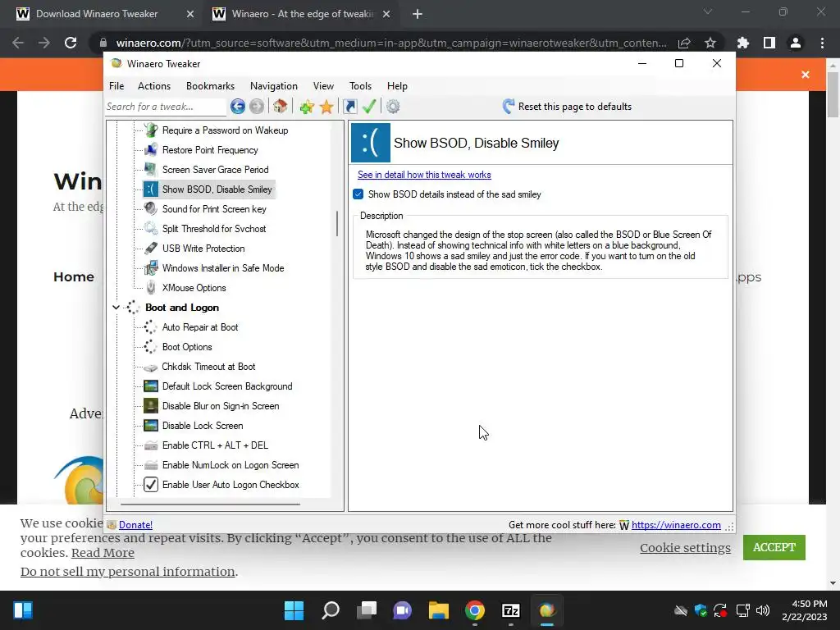The height and width of the screenshot is (630, 840).
Task: Click the large sad smiley BSOD header icon
Action: (371, 143)
